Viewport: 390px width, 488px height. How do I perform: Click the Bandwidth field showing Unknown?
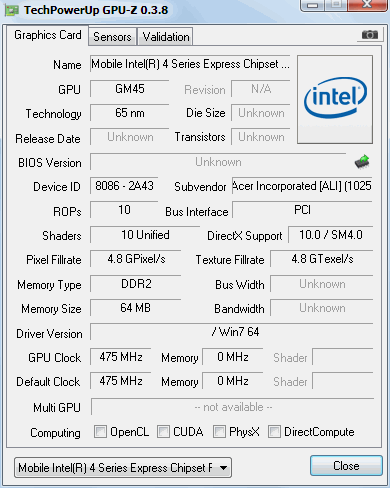pos(322,308)
